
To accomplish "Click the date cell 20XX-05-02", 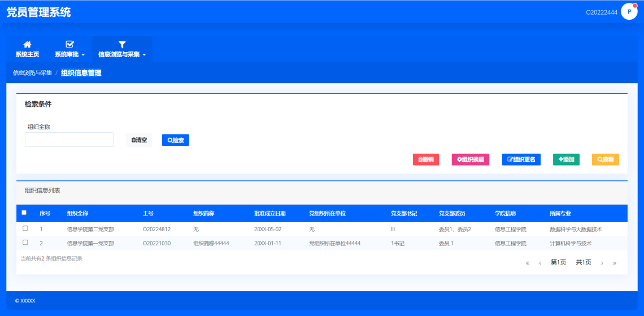I will click(x=268, y=229).
